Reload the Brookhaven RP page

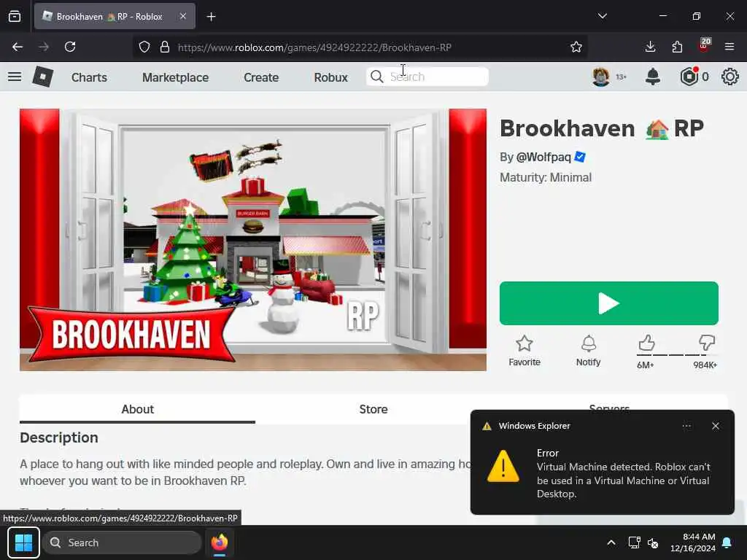(x=70, y=47)
